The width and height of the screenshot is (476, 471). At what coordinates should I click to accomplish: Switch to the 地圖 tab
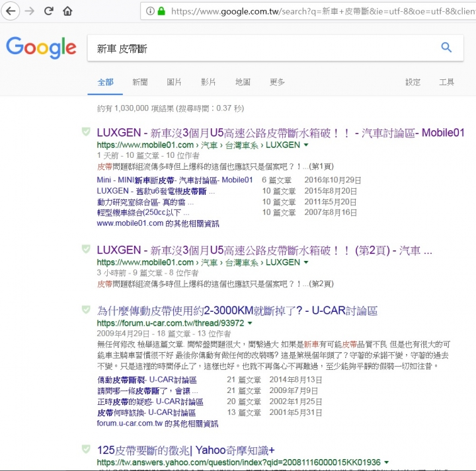click(243, 82)
